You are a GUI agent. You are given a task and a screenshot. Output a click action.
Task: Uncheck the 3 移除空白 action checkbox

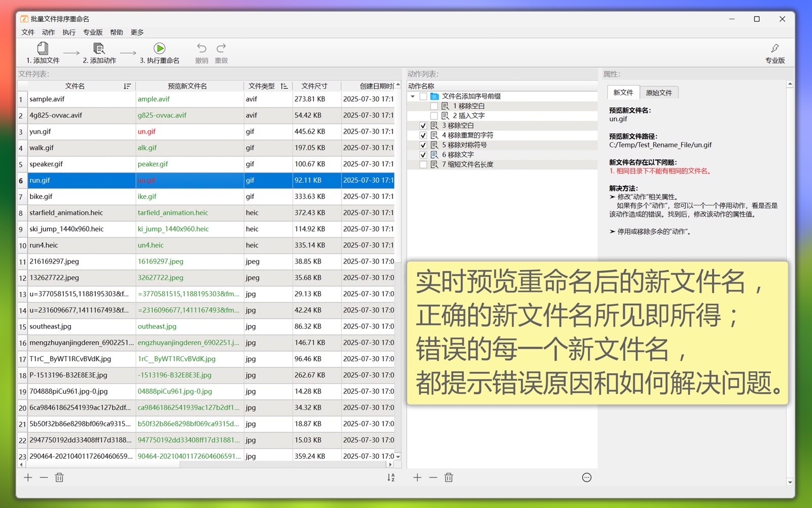[x=423, y=125]
